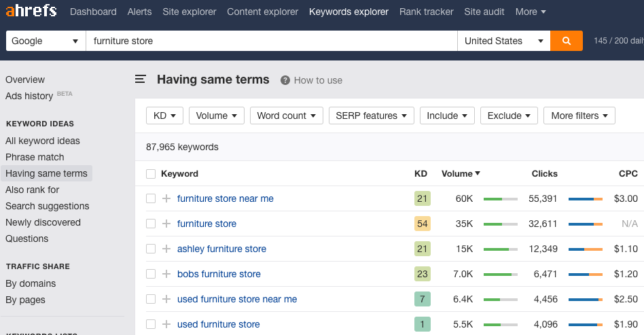Expand the More menu in top navigation

pyautogui.click(x=531, y=12)
